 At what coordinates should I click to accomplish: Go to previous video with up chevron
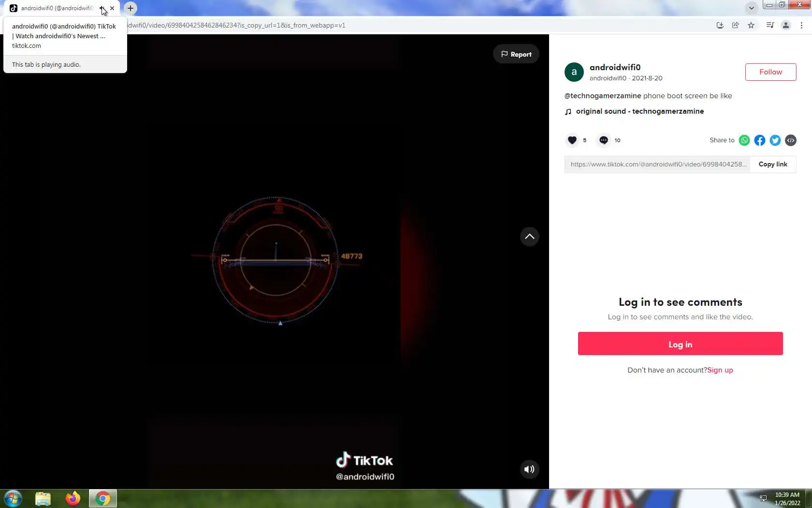pos(529,237)
